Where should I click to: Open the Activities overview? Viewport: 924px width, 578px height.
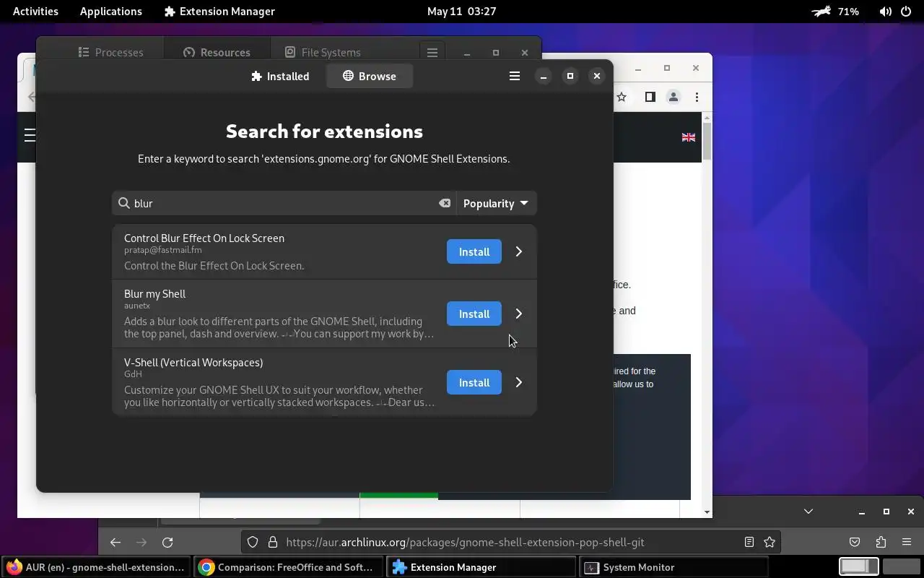(x=35, y=12)
